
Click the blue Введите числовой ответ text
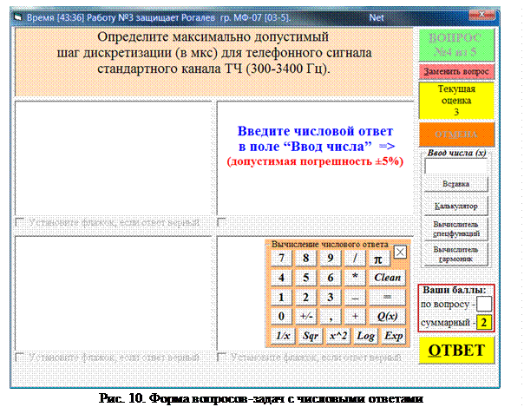[316, 139]
